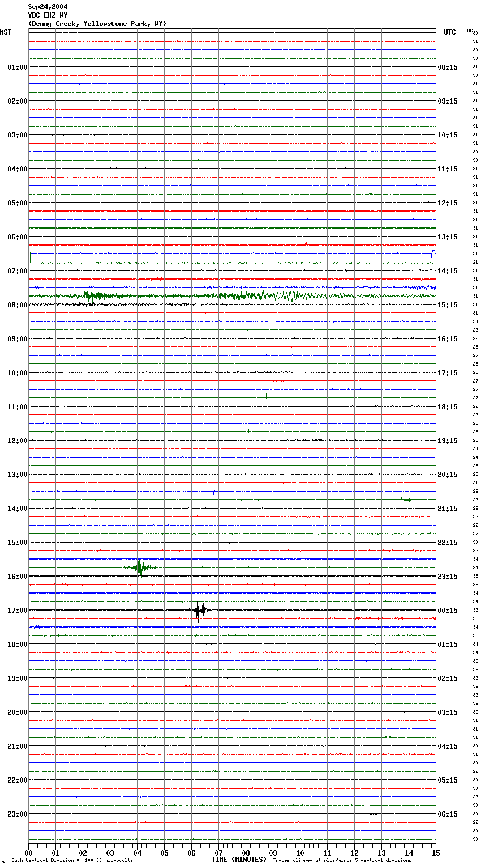Image resolution: width=481 pixels, height=868 pixels.
Task: Select the 02:00 MST time label
Action: [18, 101]
